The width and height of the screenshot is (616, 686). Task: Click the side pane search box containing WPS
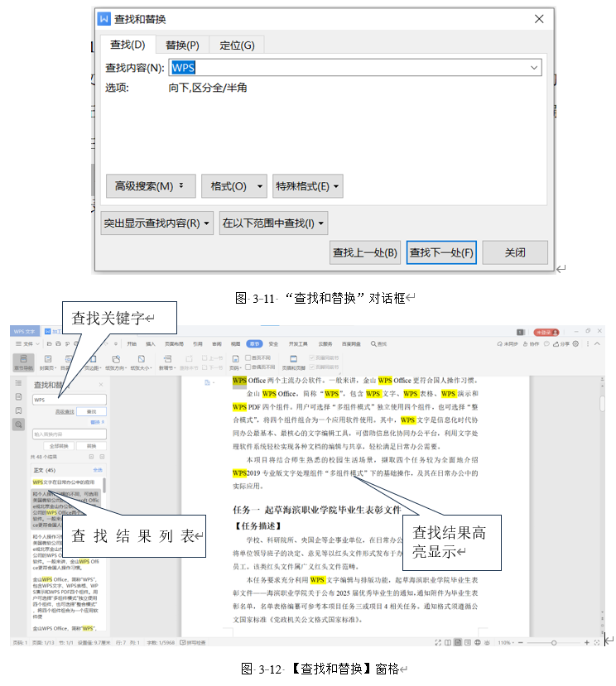tap(70, 400)
